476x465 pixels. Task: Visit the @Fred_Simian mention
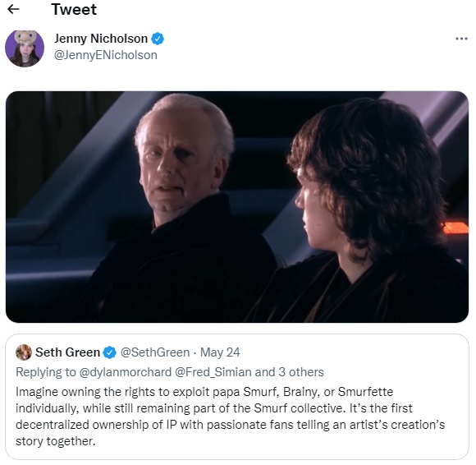tap(213, 372)
